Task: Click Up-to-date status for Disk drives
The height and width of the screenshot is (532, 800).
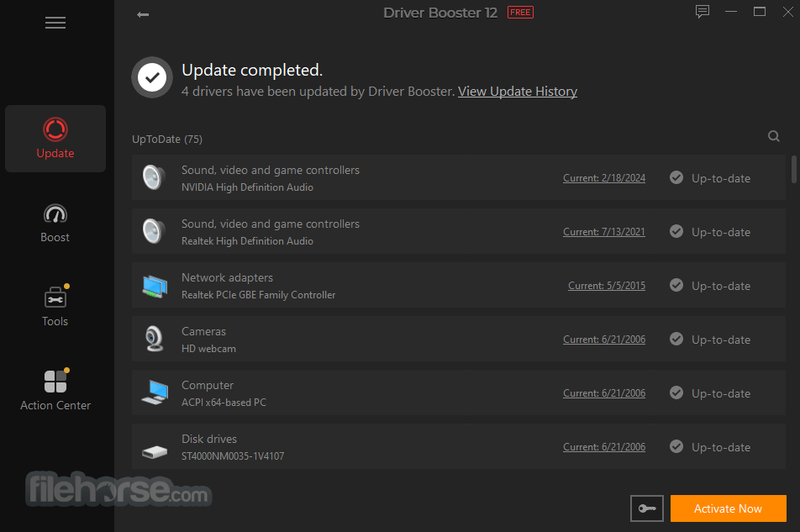Action: [x=721, y=447]
